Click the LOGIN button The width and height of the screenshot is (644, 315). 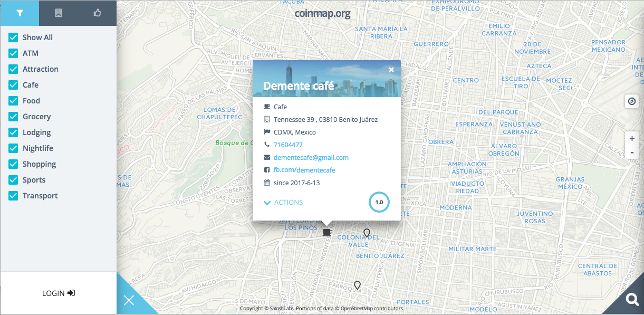coord(58,293)
